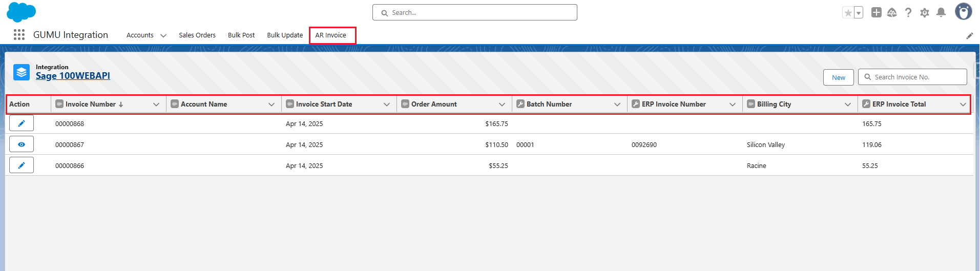Edit invoice 00000868 with pencil button
This screenshot has width=980, height=271.
pos(22,123)
